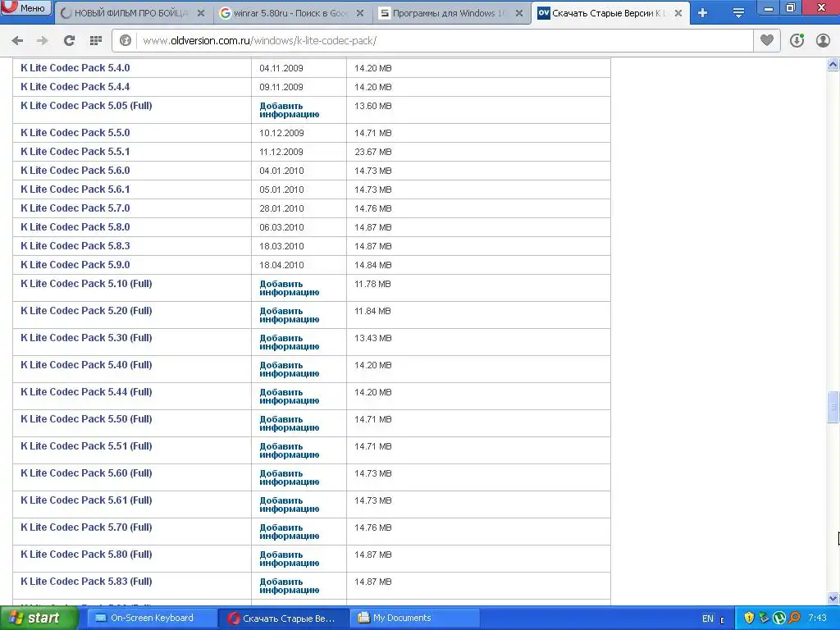
Task: Reload the page with the refresh icon
Action: [69, 41]
